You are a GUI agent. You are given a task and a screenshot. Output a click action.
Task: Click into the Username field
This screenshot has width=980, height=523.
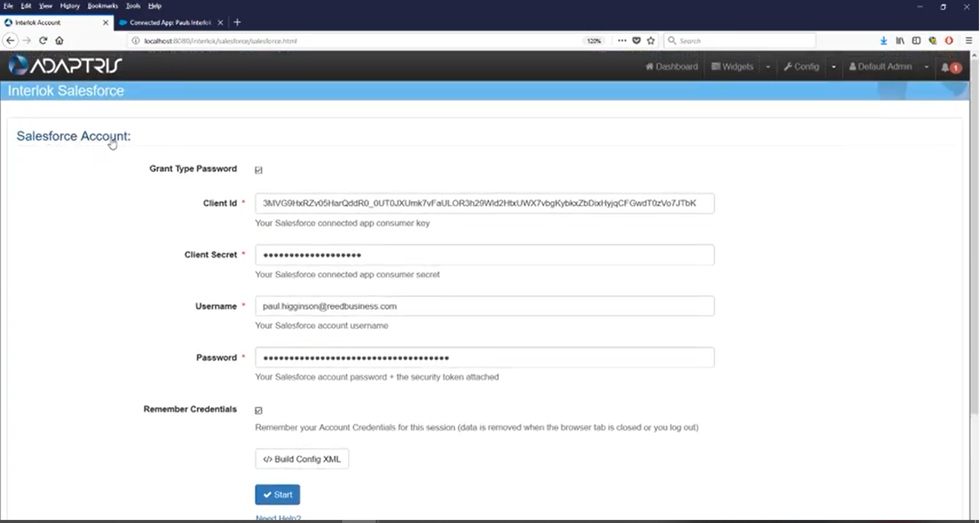pyautogui.click(x=484, y=306)
